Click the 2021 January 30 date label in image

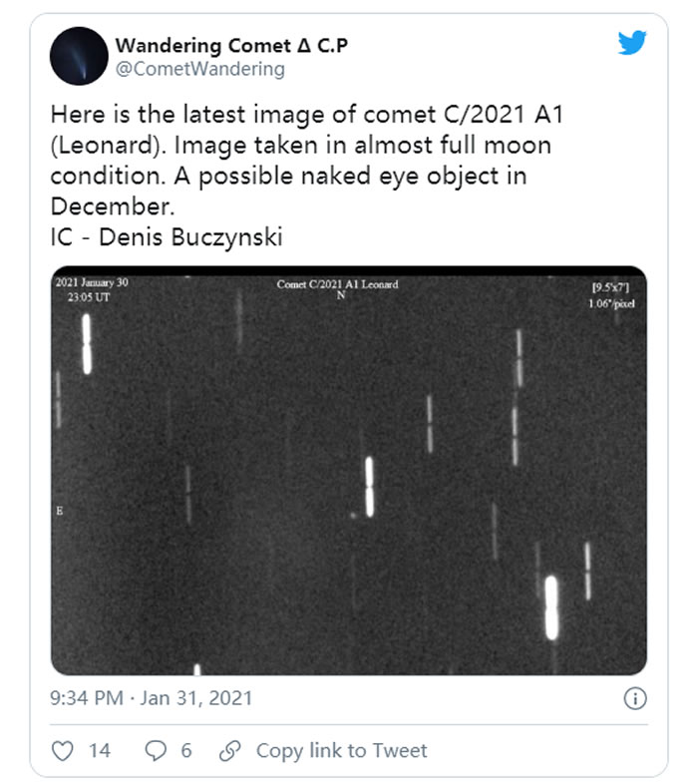(x=93, y=283)
